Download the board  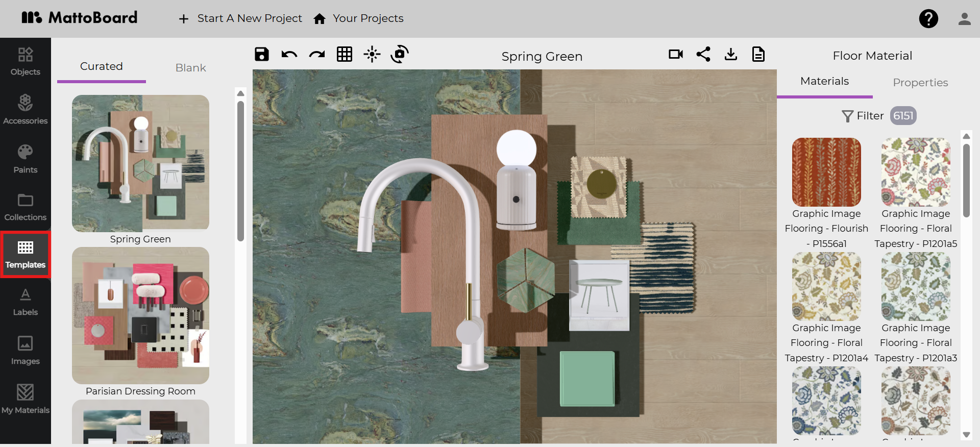[x=731, y=54]
